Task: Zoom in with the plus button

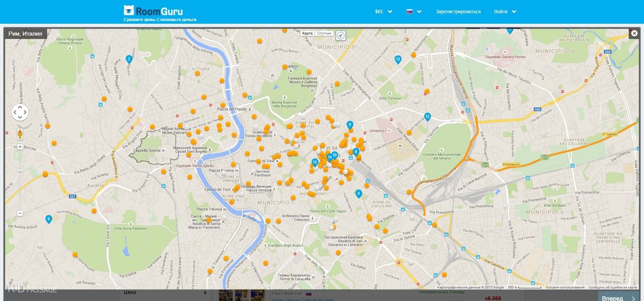Action: (20, 147)
